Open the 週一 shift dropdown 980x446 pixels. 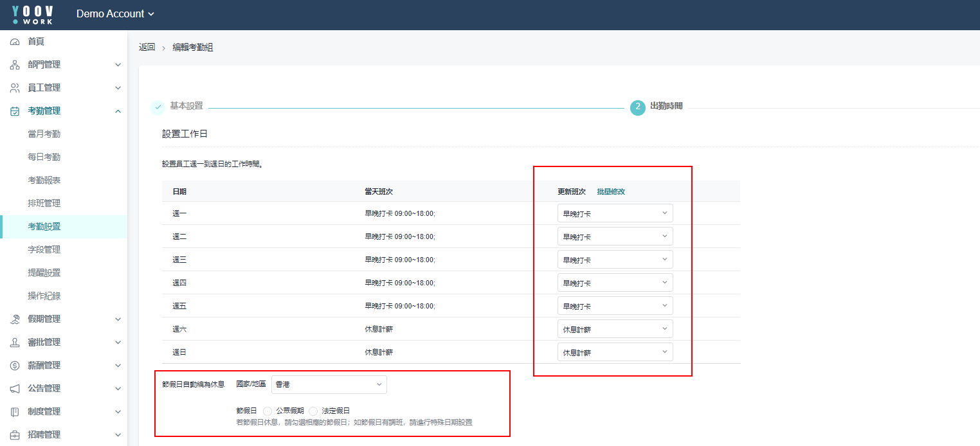click(615, 213)
